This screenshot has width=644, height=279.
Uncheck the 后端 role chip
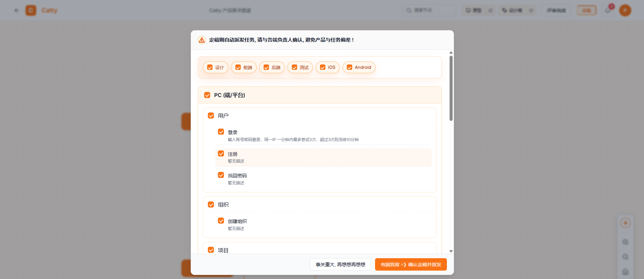point(272,67)
